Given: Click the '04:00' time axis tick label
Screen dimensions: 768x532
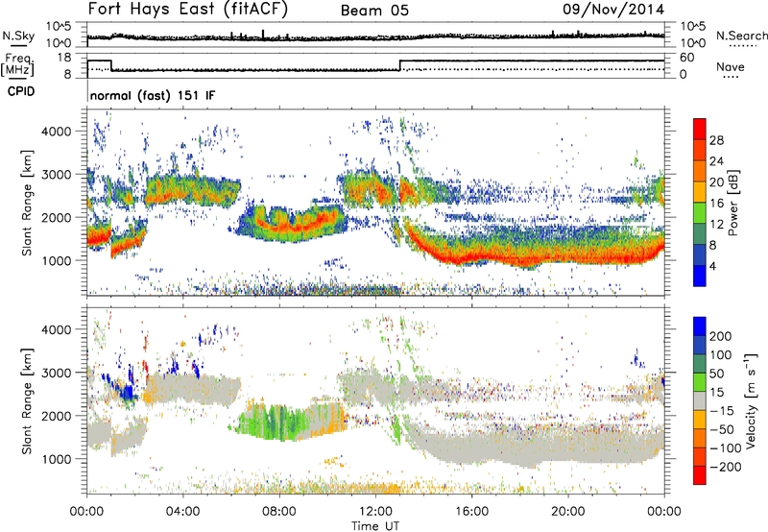Looking at the screenshot, I should [x=182, y=512].
